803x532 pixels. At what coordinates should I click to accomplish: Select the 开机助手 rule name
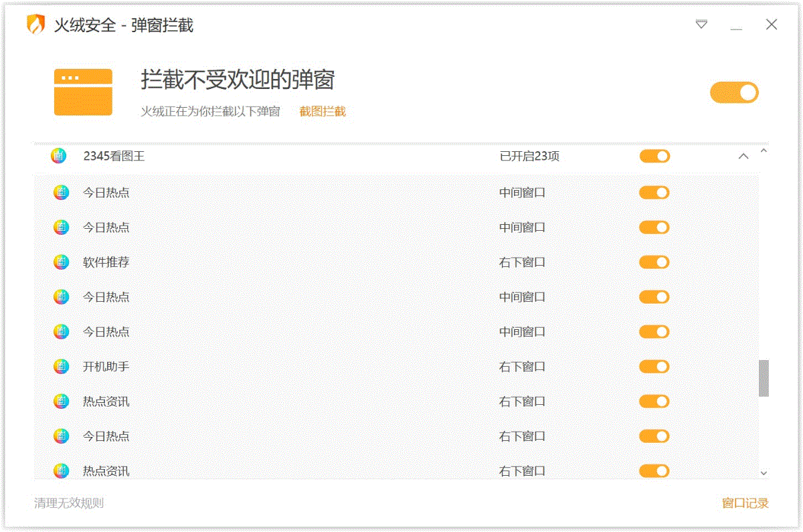tap(106, 367)
